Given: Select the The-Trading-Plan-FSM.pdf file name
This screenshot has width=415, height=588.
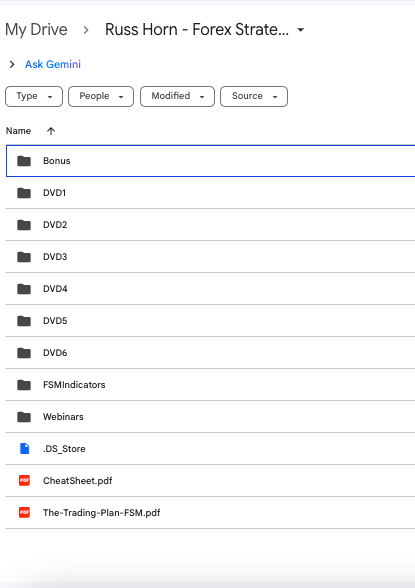Looking at the screenshot, I should click(x=102, y=513).
